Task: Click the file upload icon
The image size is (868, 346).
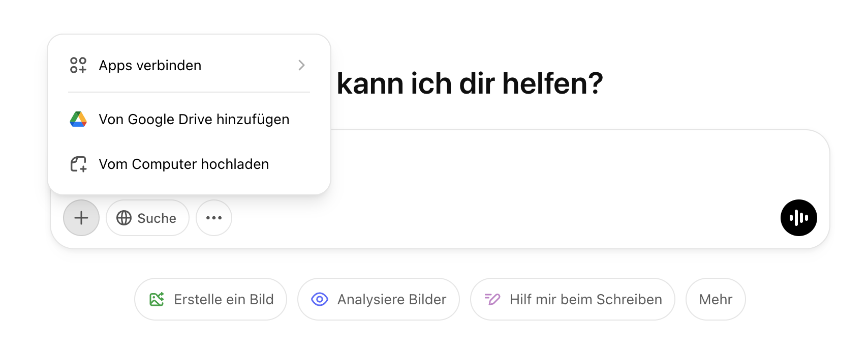Action: [x=78, y=164]
